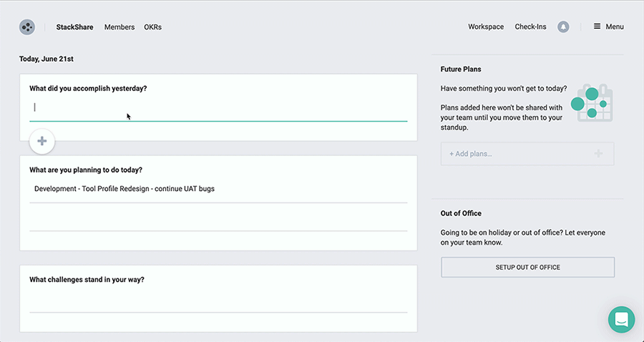644x342 pixels.
Task: Open the OKRs section
Action: 152,27
